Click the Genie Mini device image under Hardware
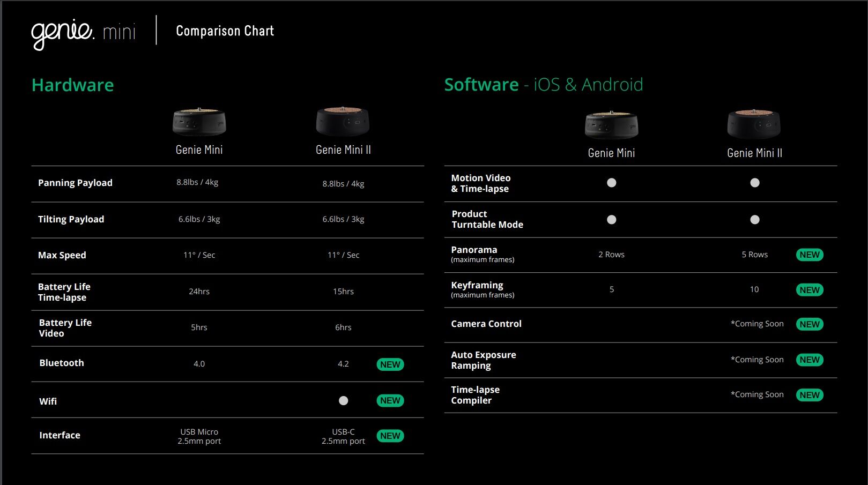The image size is (868, 485). (x=199, y=122)
